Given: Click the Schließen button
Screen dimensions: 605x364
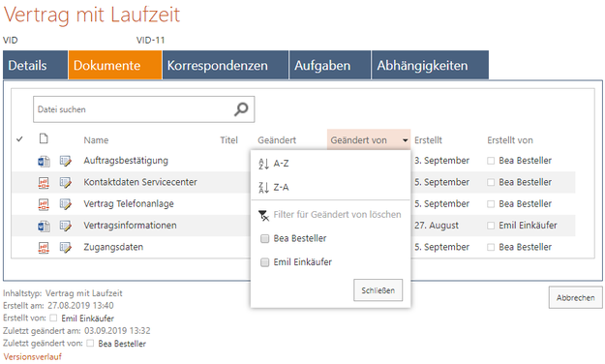Looking at the screenshot, I should [378, 290].
